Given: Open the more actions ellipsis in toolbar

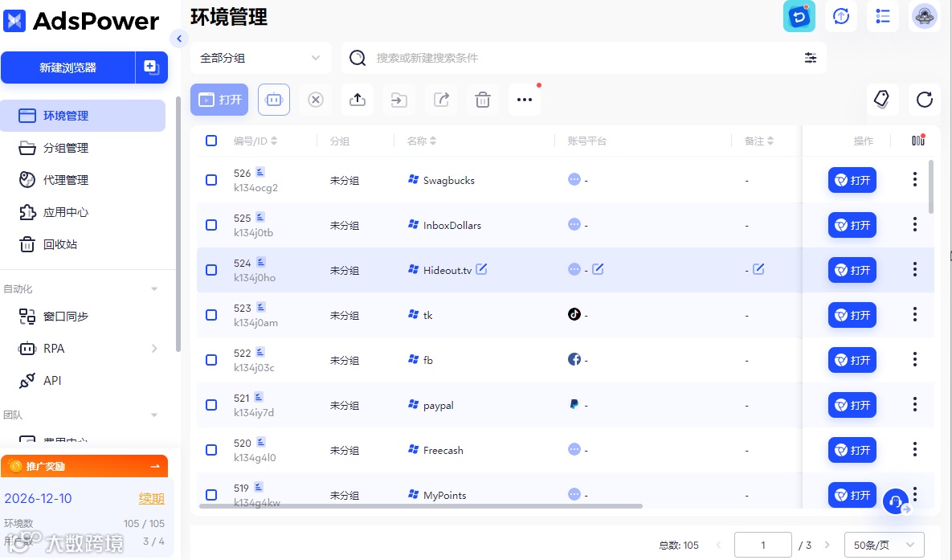Looking at the screenshot, I should tap(525, 100).
